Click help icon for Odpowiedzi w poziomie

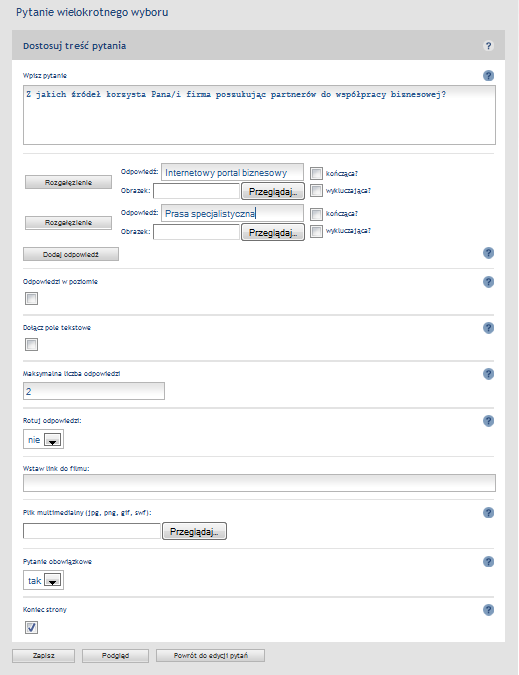click(488, 282)
